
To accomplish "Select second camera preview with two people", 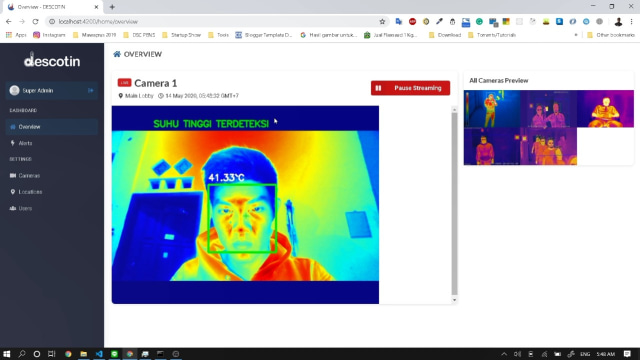I will click(x=549, y=109).
